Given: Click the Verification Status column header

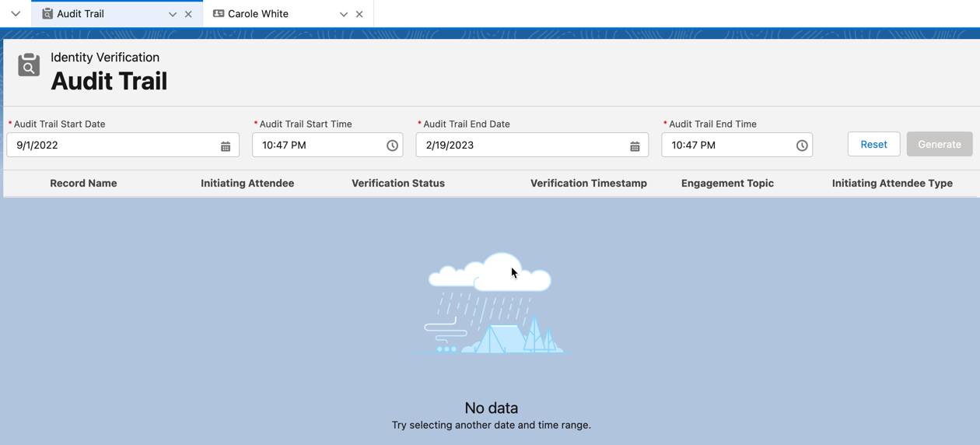Looking at the screenshot, I should point(398,183).
